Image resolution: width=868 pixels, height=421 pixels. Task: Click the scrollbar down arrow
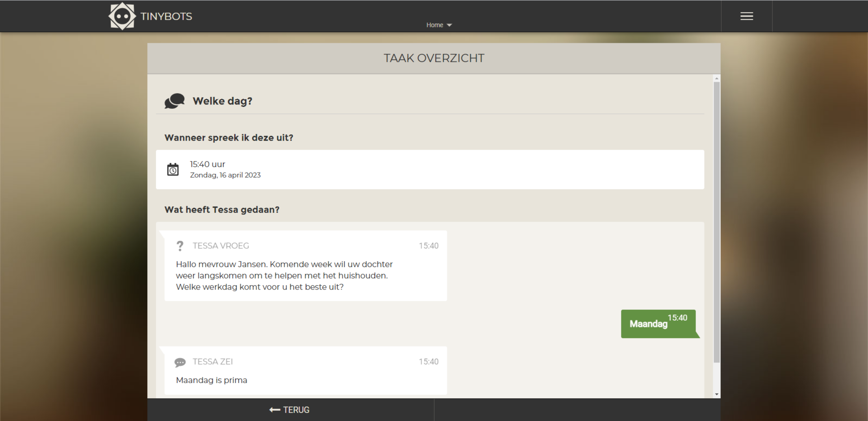click(717, 394)
